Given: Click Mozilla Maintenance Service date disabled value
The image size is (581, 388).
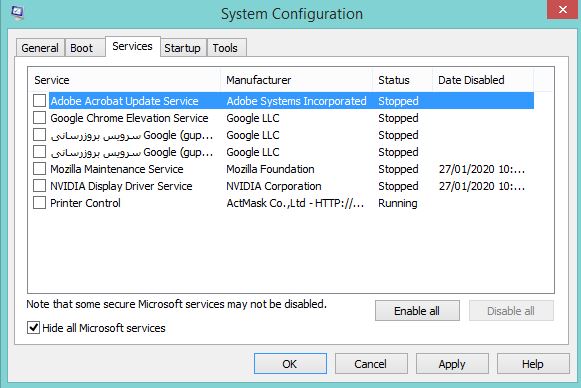Looking at the screenshot, I should [x=482, y=169].
